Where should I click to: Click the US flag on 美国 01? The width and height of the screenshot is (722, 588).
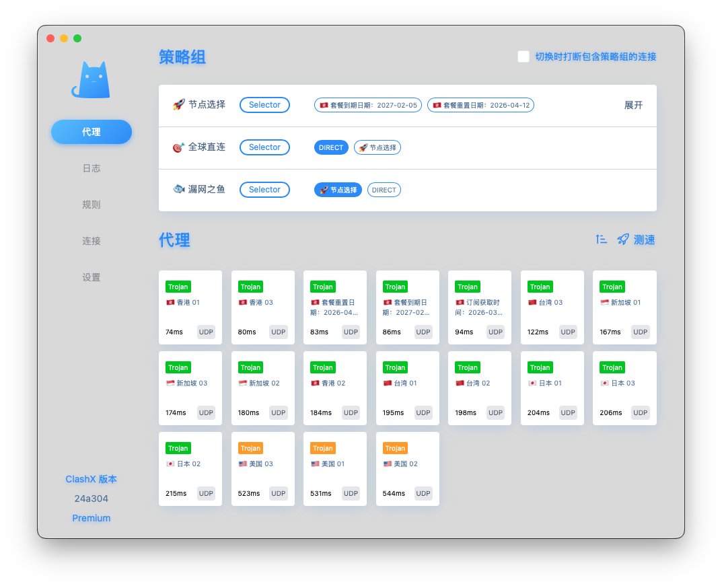[x=315, y=464]
